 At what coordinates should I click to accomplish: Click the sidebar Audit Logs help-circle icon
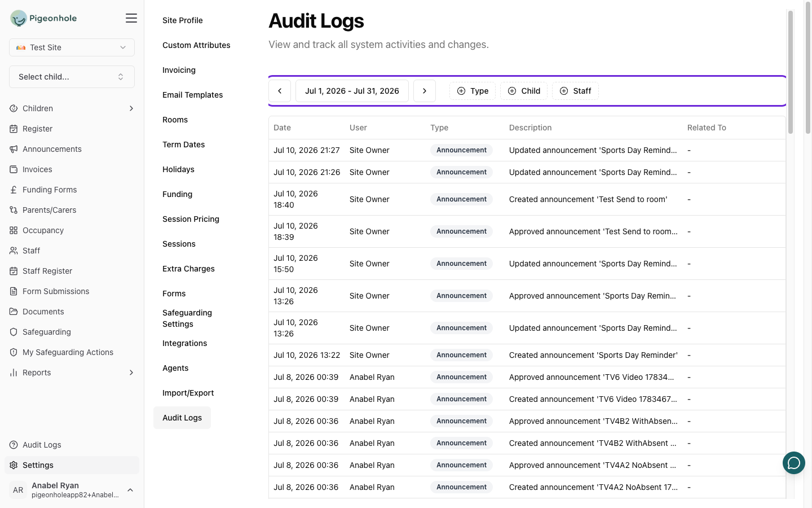click(14, 445)
